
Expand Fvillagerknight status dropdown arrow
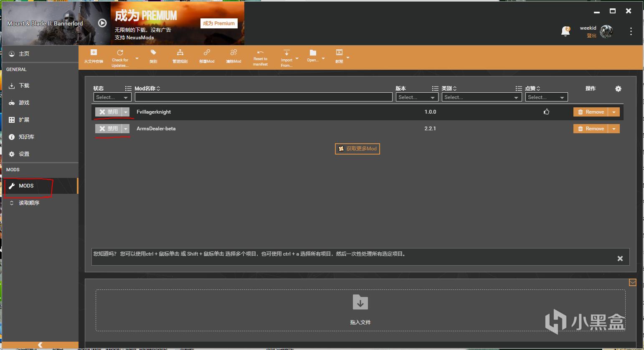(126, 112)
